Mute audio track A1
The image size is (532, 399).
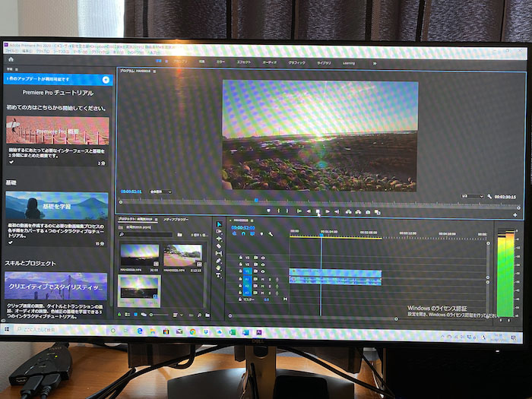pyautogui.click(x=263, y=279)
